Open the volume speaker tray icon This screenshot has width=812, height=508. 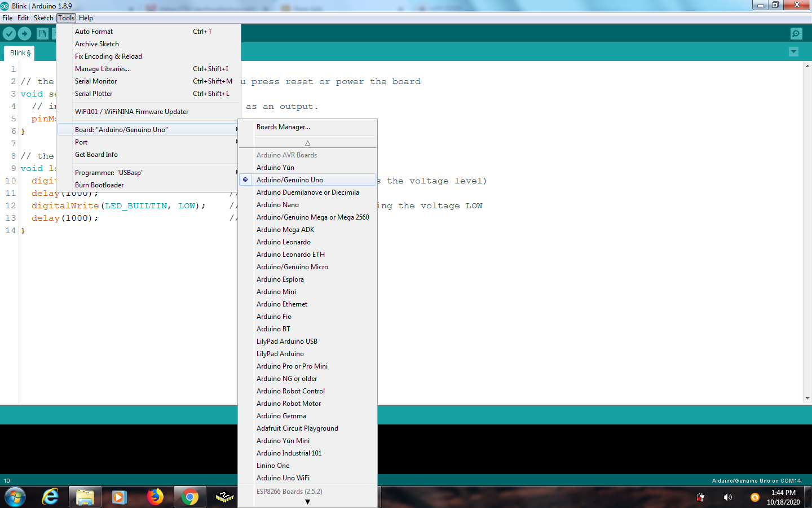(727, 497)
